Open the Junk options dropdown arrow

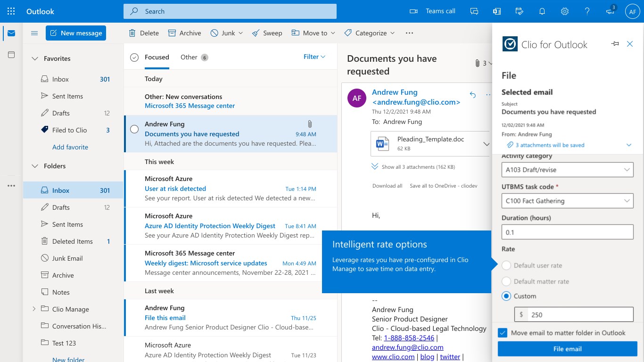[x=241, y=33]
